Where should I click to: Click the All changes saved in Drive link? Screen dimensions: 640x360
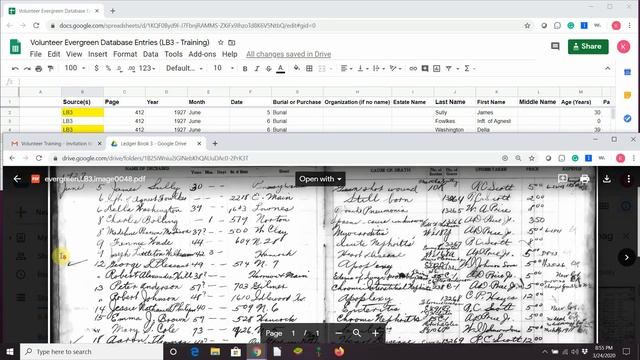click(289, 54)
